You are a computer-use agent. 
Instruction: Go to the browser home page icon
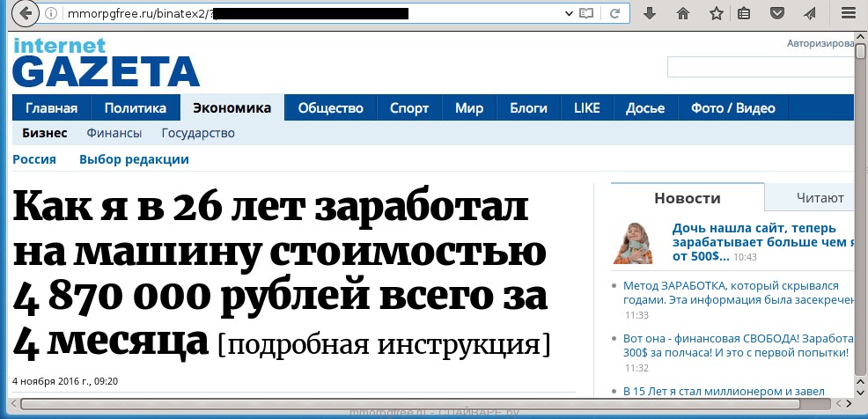(x=683, y=14)
